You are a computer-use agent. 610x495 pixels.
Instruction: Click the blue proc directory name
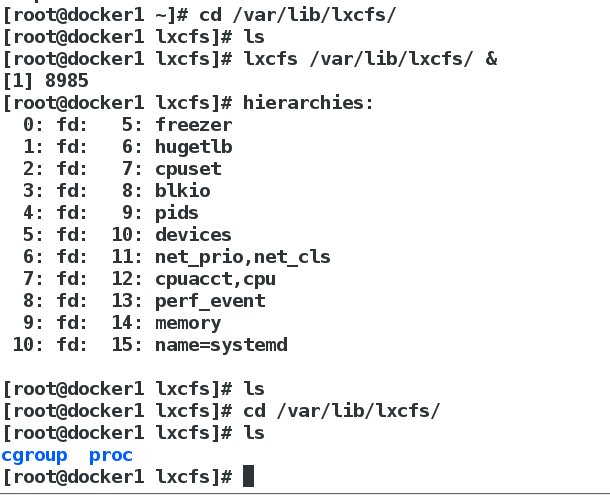click(111, 455)
